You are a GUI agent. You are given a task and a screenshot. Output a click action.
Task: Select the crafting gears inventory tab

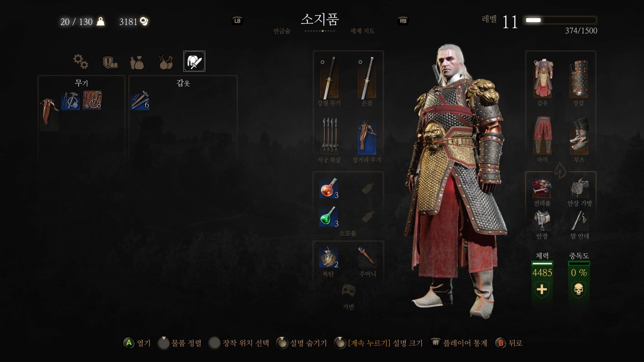point(80,61)
